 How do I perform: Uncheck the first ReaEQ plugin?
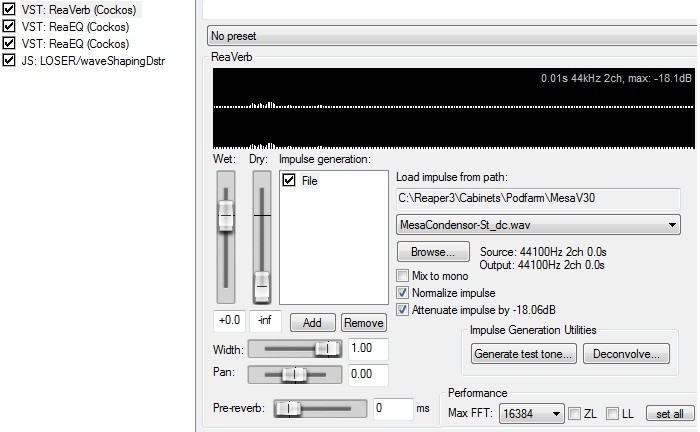pyautogui.click(x=9, y=26)
